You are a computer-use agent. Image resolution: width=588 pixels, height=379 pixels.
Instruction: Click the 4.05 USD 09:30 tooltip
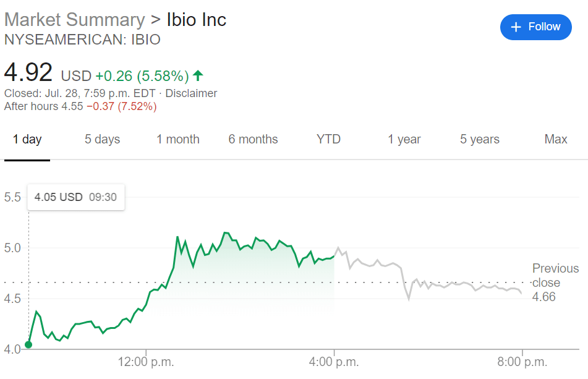[x=76, y=197]
